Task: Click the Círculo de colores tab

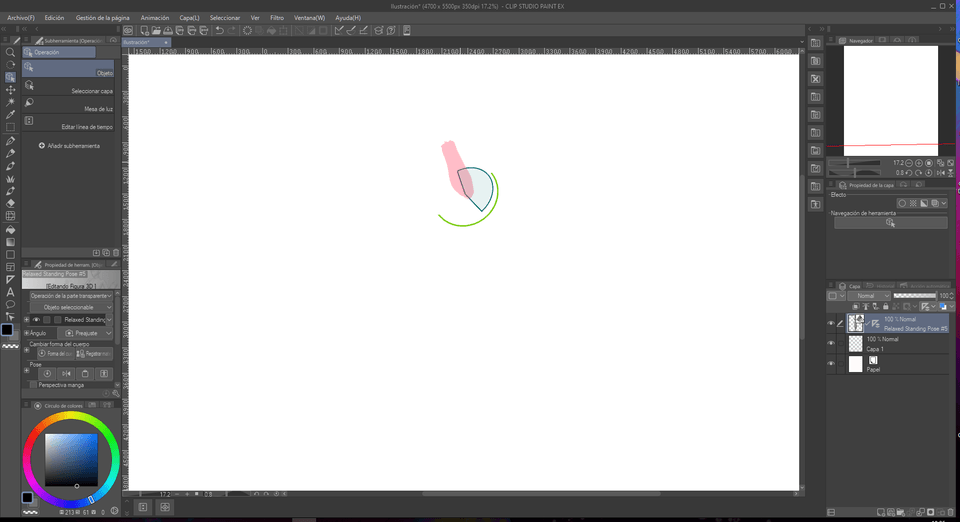Action: point(59,406)
